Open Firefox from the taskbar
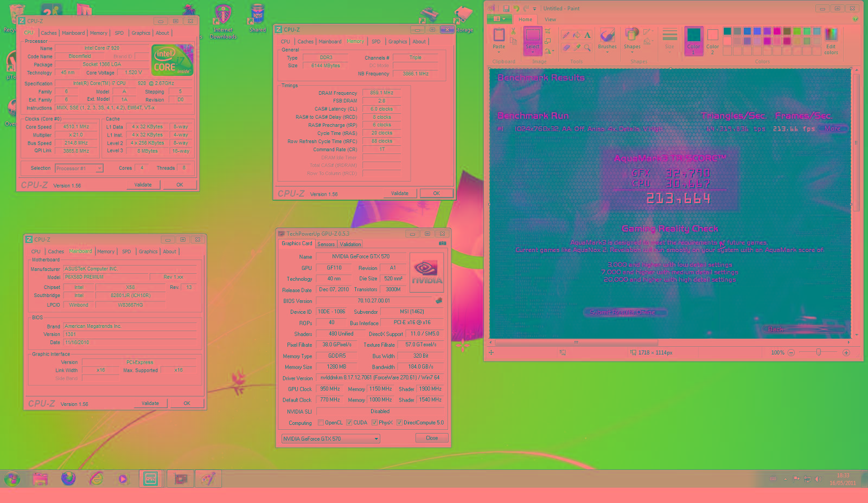This screenshot has height=503, width=868. click(68, 479)
